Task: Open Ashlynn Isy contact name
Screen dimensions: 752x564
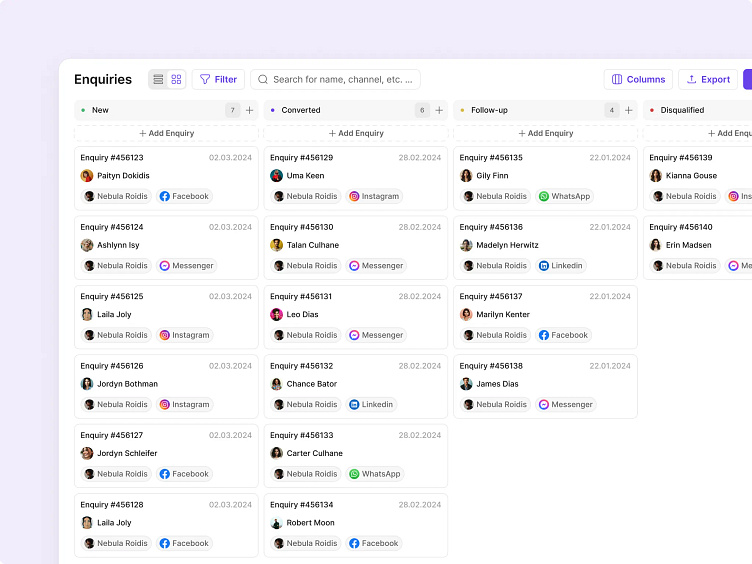Action: (x=118, y=245)
